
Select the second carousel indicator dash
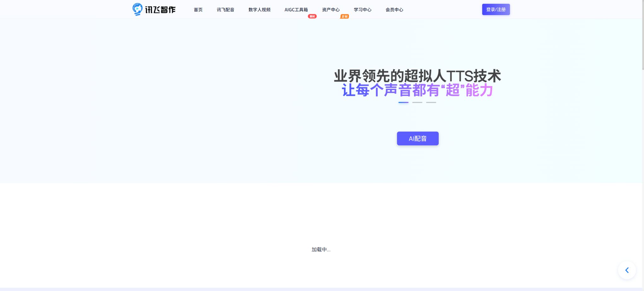(x=417, y=102)
